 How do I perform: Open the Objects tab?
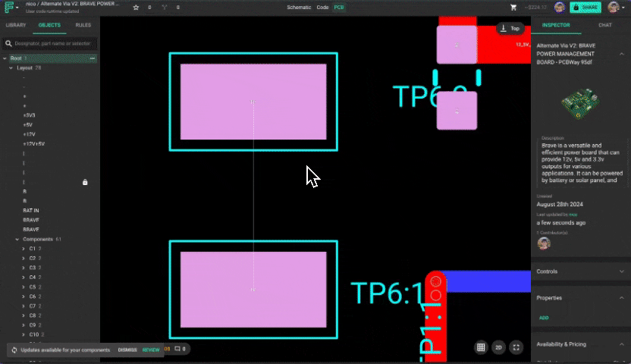point(49,25)
